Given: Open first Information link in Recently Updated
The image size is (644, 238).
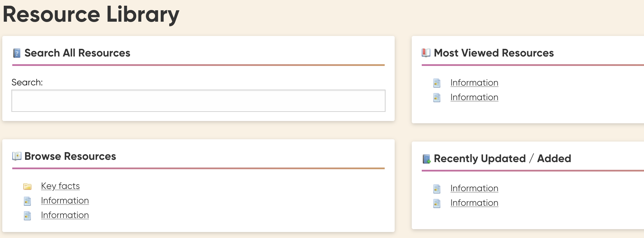Looking at the screenshot, I should coord(474,188).
